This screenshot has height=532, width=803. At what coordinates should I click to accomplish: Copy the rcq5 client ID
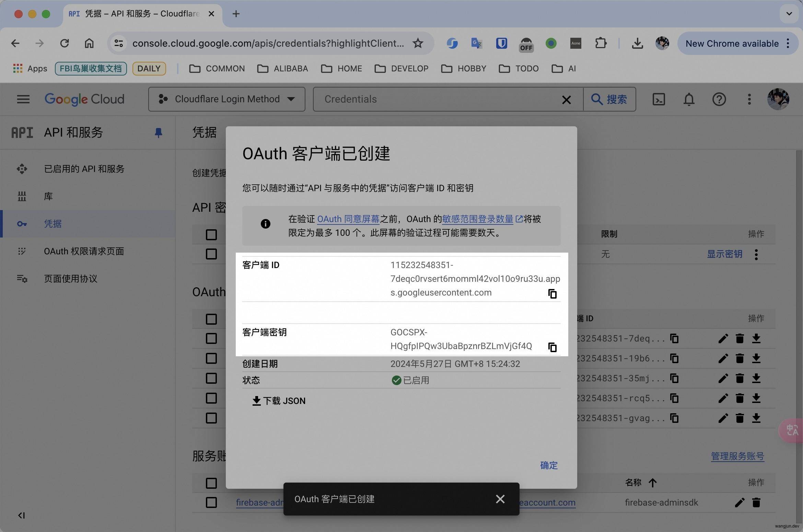674,398
